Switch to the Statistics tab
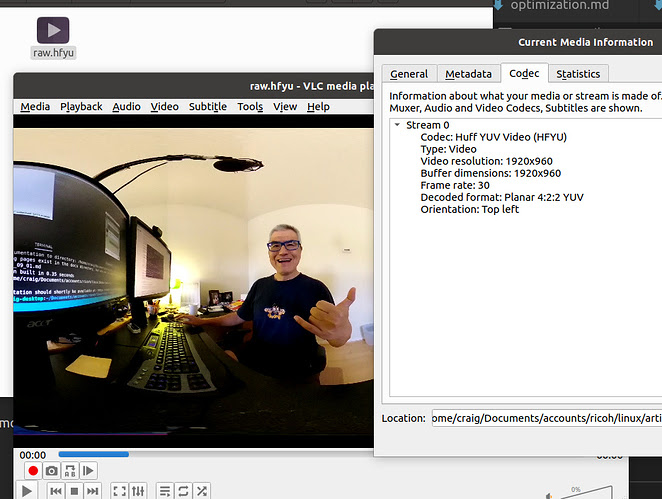This screenshot has height=499, width=662. 578,74
